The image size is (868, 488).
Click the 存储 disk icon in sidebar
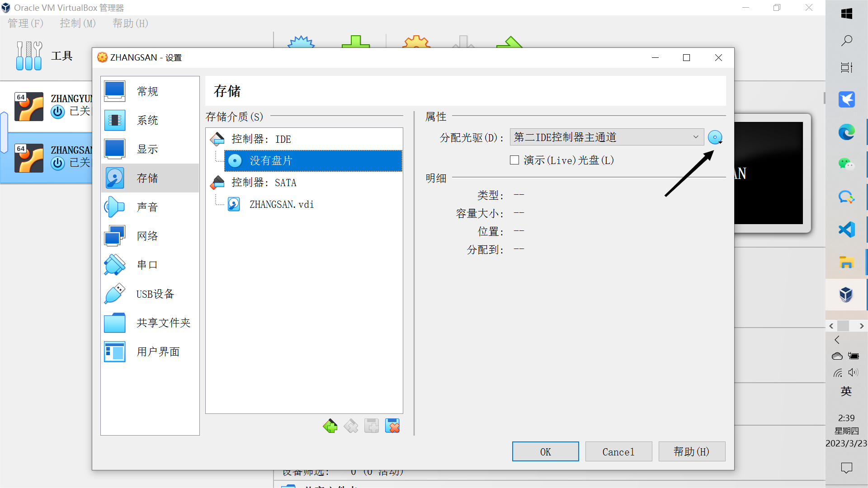pos(115,178)
